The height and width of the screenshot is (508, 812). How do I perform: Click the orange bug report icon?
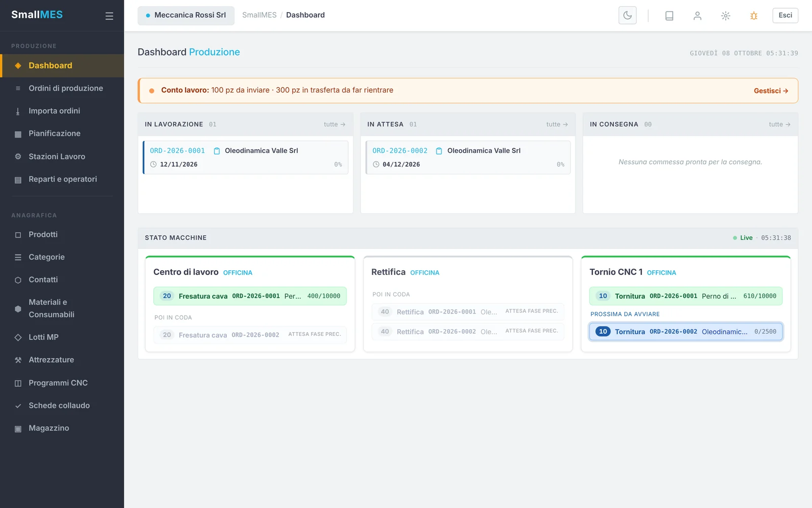tap(754, 16)
